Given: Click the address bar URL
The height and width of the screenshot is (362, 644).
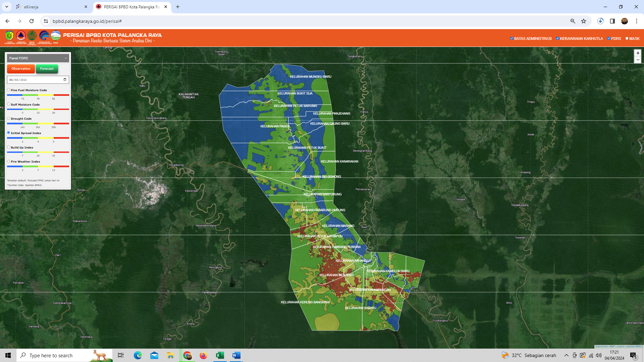Looking at the screenshot, I should click(87, 21).
